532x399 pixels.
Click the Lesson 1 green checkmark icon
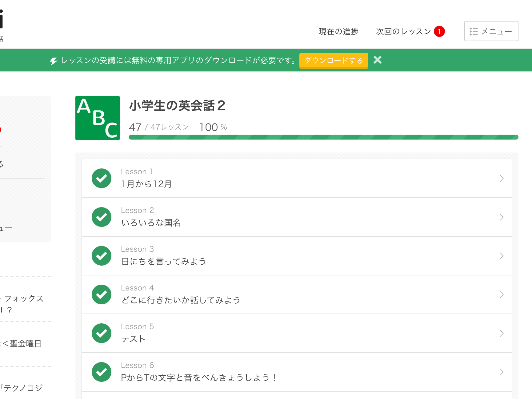(x=102, y=178)
